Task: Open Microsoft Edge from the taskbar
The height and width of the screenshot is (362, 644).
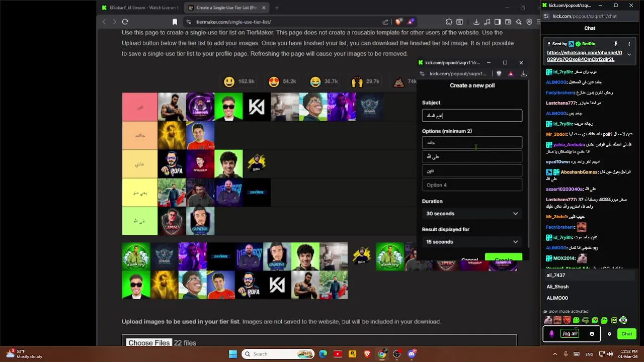Action: (323, 354)
